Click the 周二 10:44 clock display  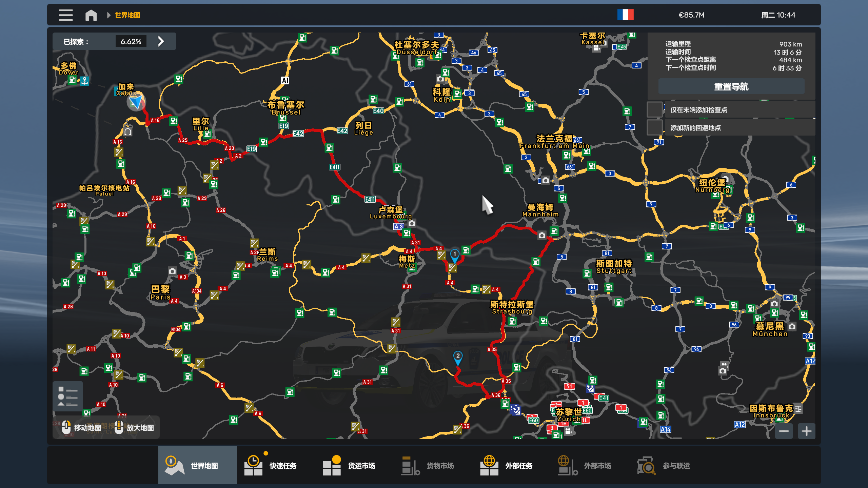tap(778, 15)
